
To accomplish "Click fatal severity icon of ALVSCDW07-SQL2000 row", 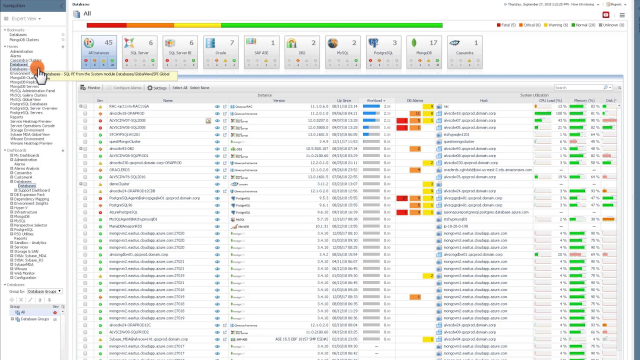I will coord(100,121).
